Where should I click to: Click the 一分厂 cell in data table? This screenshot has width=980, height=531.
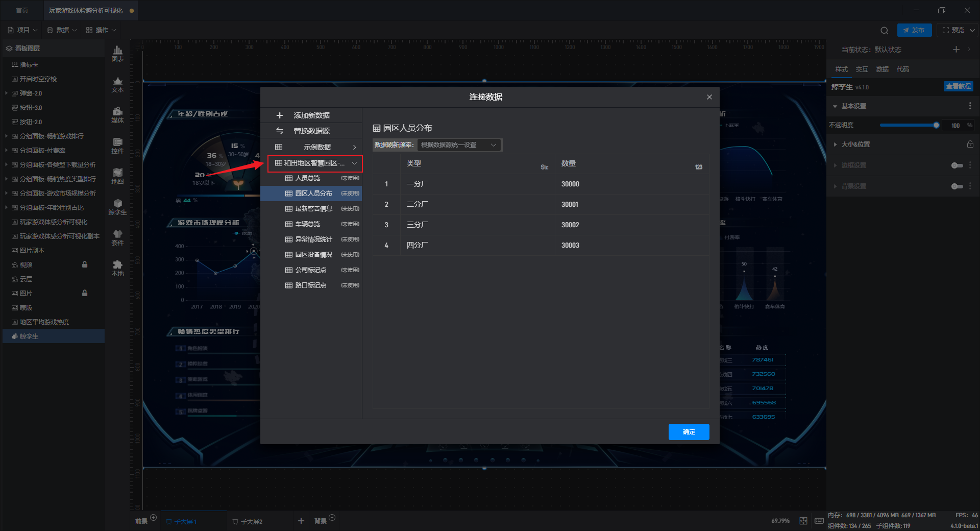coord(477,184)
